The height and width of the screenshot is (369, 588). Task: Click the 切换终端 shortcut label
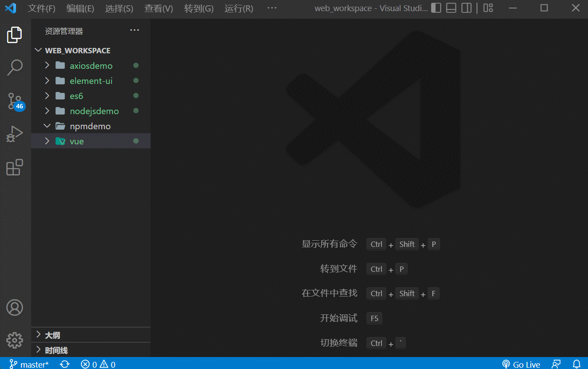click(x=339, y=343)
